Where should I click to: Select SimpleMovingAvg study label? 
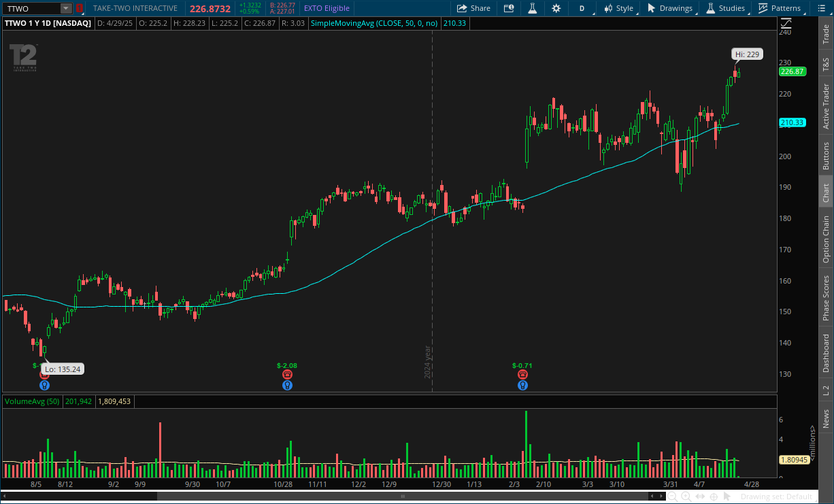[375, 23]
